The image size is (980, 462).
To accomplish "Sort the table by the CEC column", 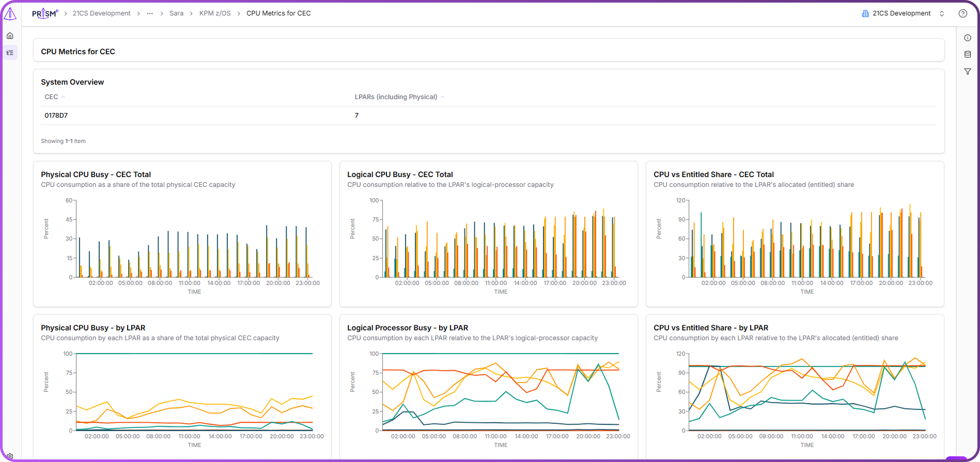I will tap(55, 97).
